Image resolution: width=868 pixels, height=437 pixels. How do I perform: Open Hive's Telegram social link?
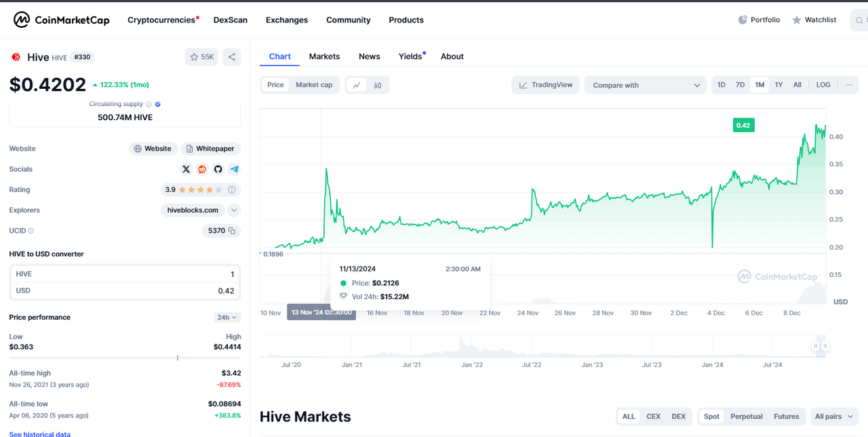coord(235,169)
